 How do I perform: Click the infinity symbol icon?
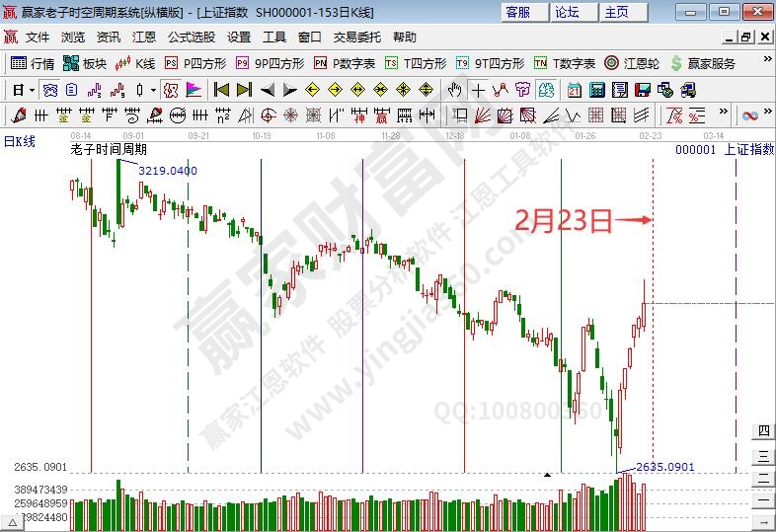(750, 115)
